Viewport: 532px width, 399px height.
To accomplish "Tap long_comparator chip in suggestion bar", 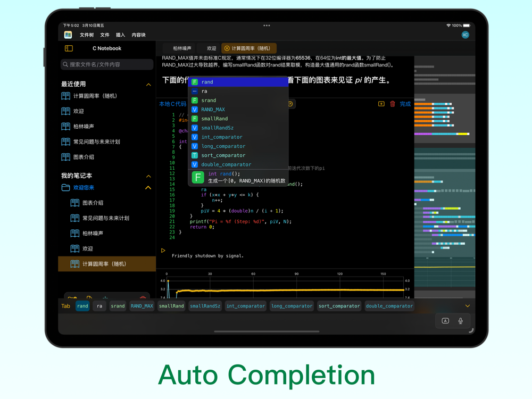I will point(292,306).
